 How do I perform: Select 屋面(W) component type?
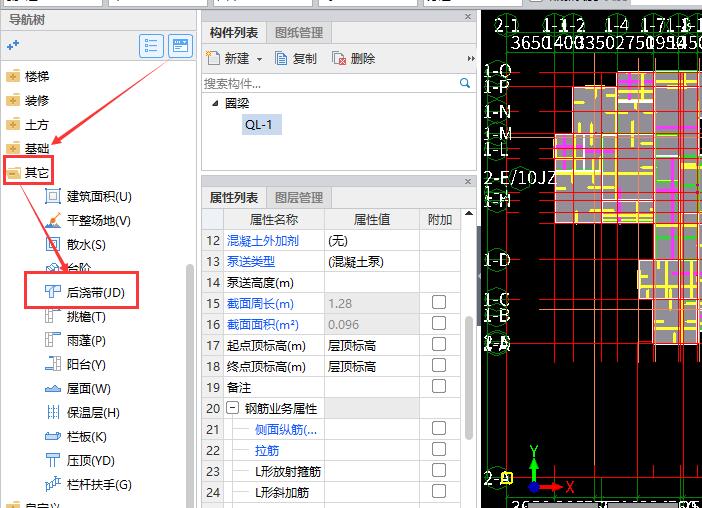[88, 388]
